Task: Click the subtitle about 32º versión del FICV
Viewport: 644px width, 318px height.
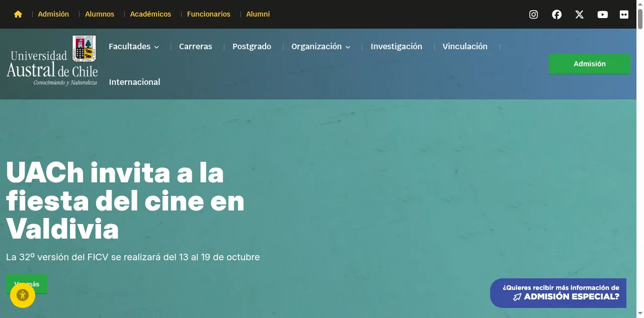Action: click(x=133, y=257)
